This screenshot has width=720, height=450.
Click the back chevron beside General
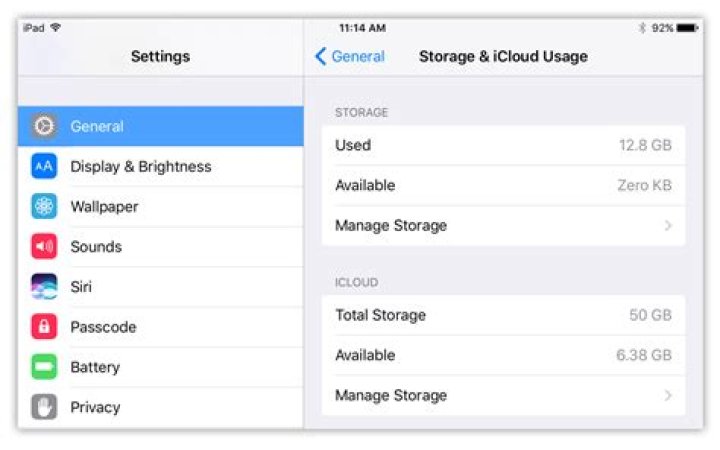(320, 57)
